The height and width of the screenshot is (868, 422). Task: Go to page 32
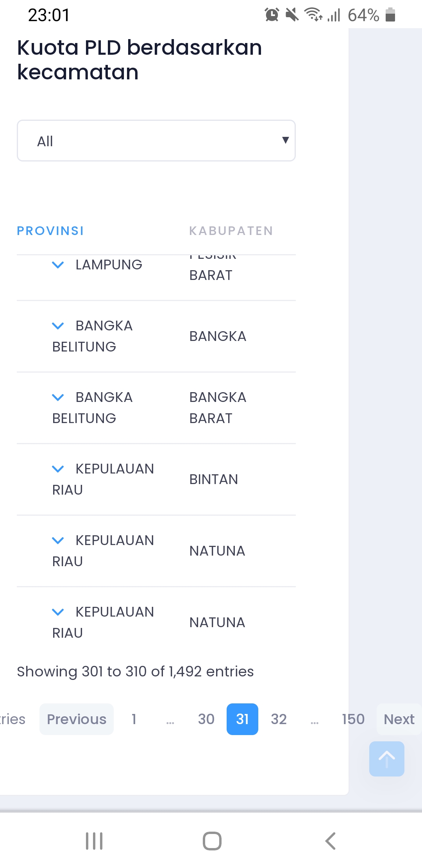click(x=279, y=719)
